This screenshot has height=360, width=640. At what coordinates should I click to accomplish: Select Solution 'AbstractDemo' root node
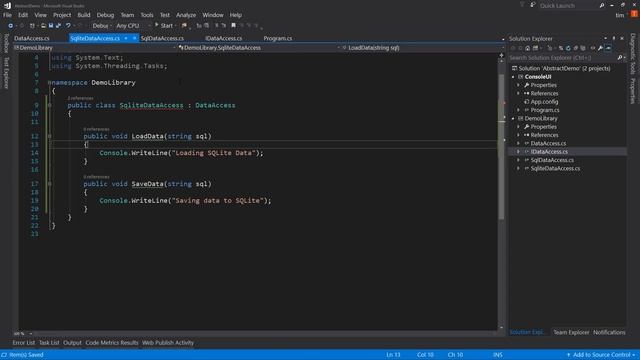[564, 69]
